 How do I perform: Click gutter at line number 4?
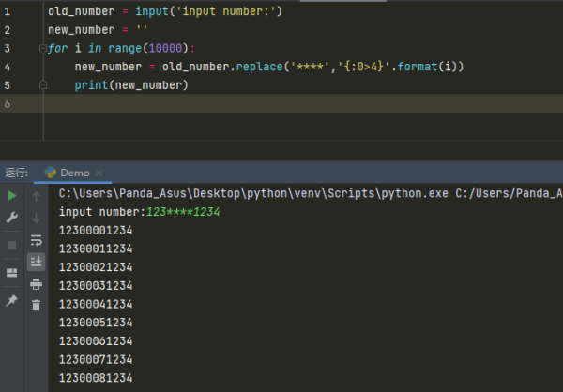(8, 68)
